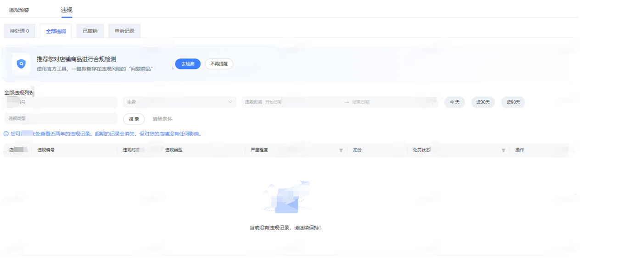Click the 清除条件 link

[162, 119]
